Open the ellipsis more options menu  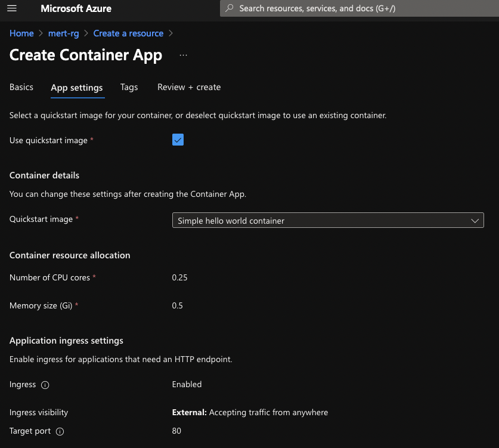tap(183, 55)
